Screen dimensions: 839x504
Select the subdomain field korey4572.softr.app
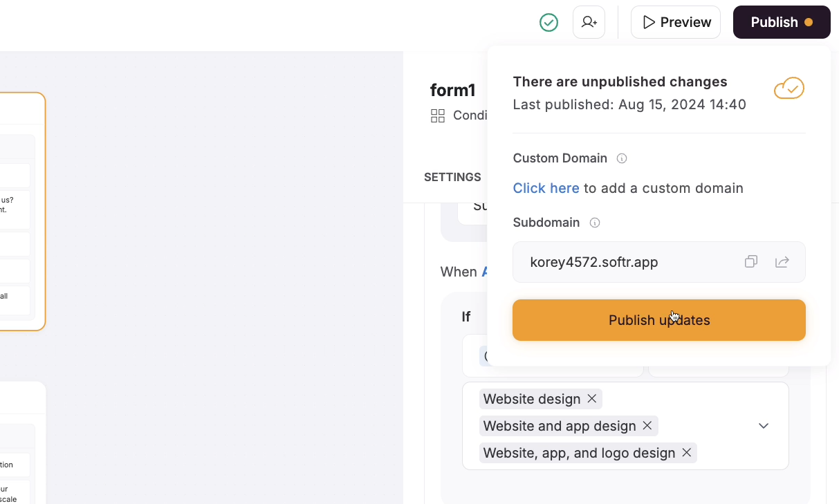click(x=659, y=262)
